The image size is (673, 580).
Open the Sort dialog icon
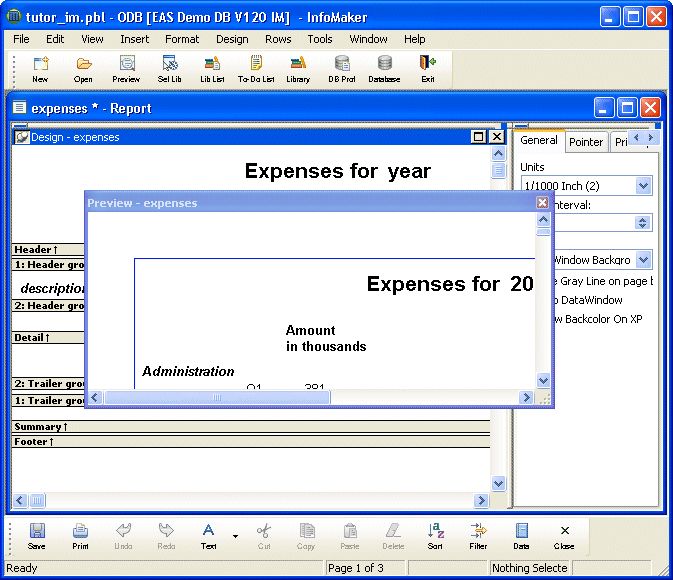click(435, 536)
